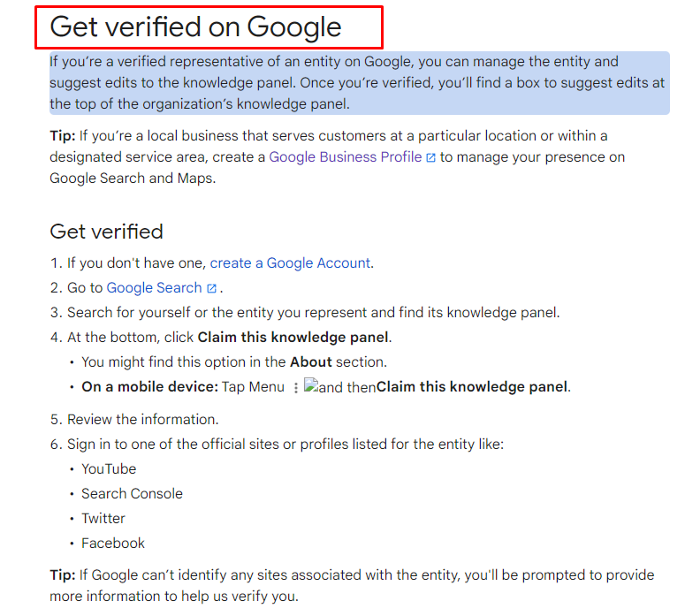The height and width of the screenshot is (616, 685).
Task: Click the YouTube list item
Action: (x=109, y=469)
